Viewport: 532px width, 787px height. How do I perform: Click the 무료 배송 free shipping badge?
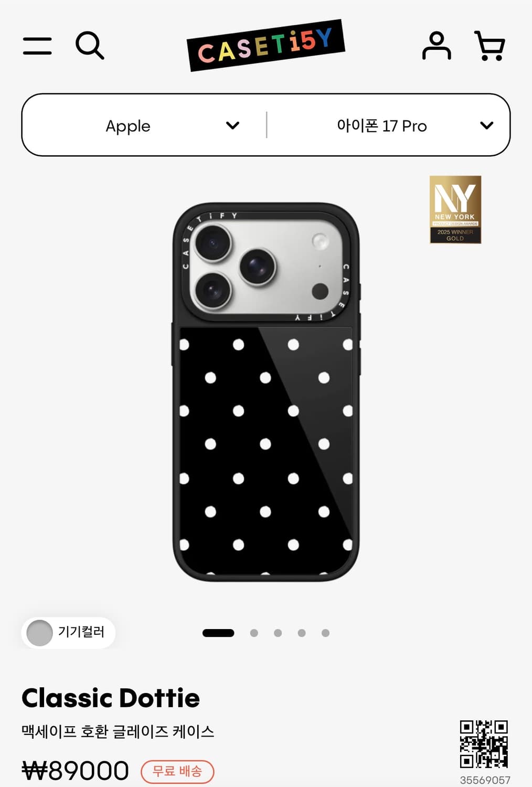tap(177, 771)
